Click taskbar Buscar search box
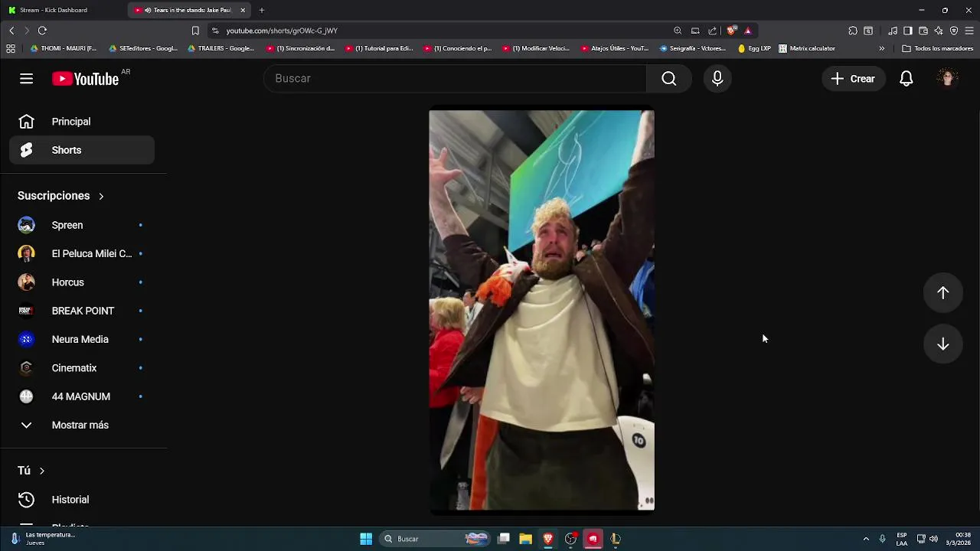Screen dimensions: 980x551 coord(434,539)
